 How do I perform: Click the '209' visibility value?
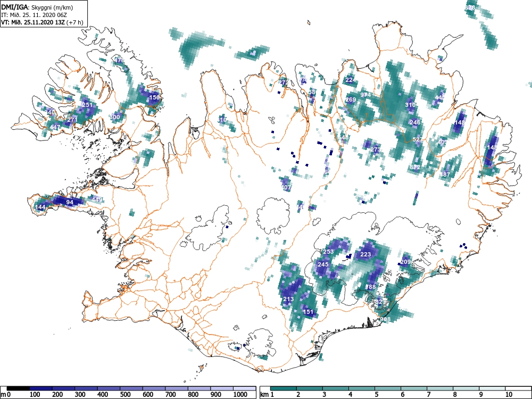[405, 262]
